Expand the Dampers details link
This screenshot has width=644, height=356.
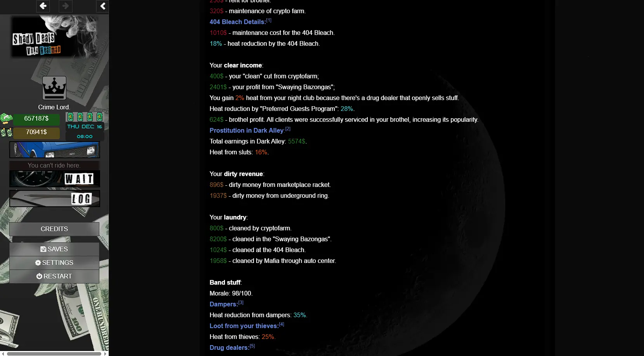(223, 304)
